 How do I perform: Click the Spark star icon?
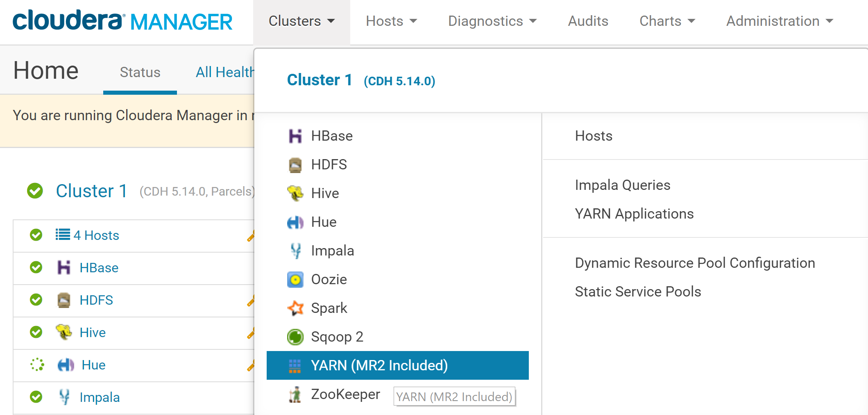point(295,308)
